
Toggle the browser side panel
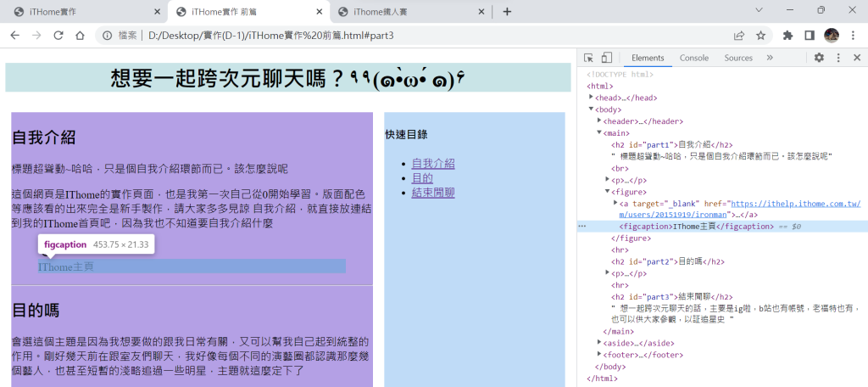(810, 36)
